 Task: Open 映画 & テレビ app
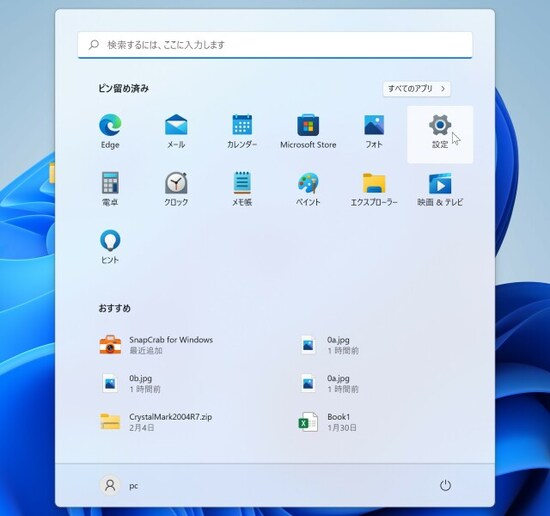pyautogui.click(x=440, y=189)
